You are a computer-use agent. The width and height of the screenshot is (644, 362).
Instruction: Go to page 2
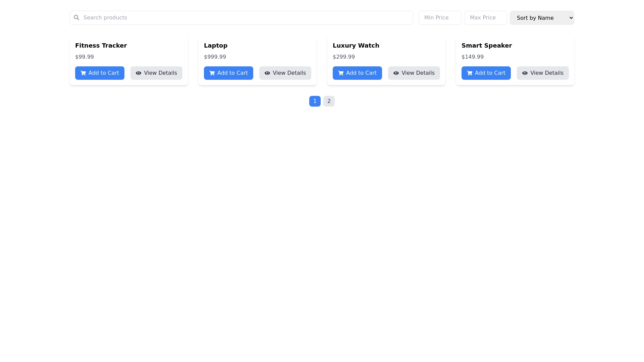pyautogui.click(x=329, y=101)
